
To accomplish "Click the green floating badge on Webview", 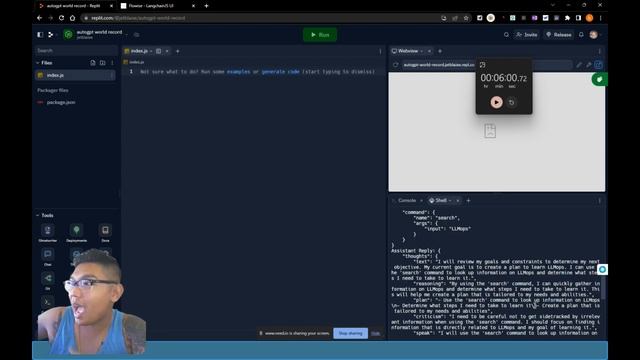I will click(x=600, y=80).
